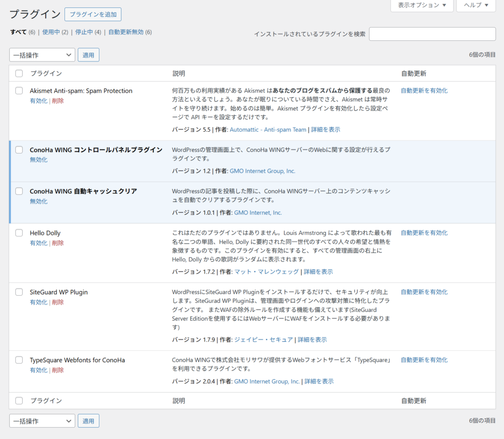Activate SiteGuard WP Plugin via 有効化
The image size is (504, 439).
(38, 302)
